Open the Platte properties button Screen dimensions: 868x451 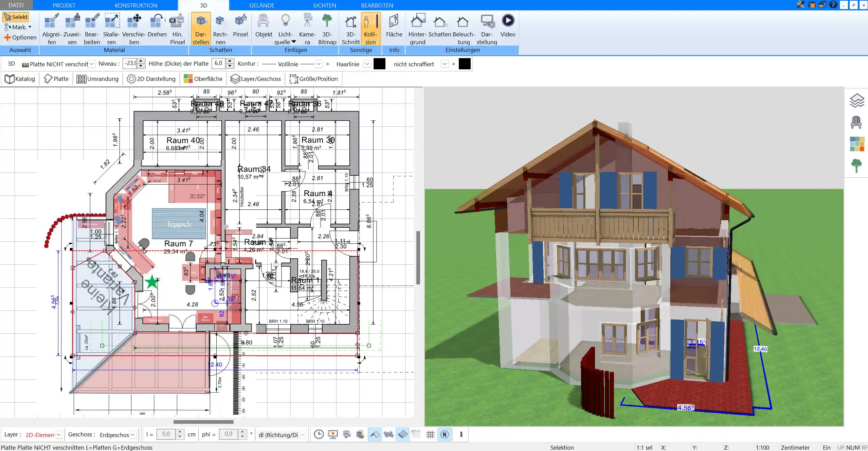coord(56,79)
